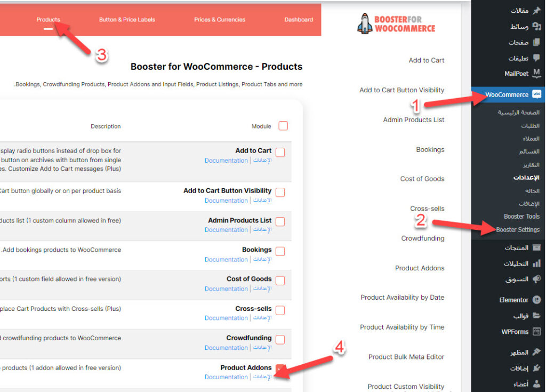Screen dimensions: 546x392
Task: Open Documentation link under Cost of Goods
Action: 226,289
